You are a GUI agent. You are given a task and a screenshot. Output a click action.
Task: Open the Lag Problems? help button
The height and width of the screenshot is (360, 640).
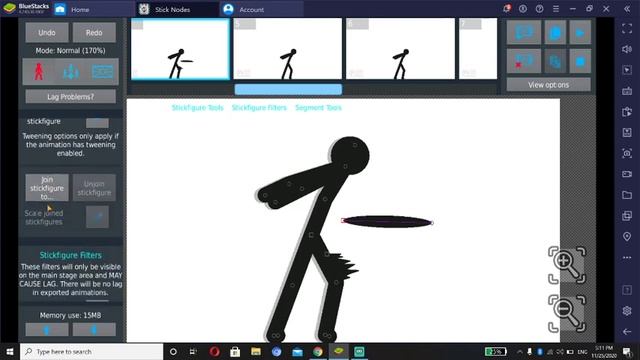point(71,97)
